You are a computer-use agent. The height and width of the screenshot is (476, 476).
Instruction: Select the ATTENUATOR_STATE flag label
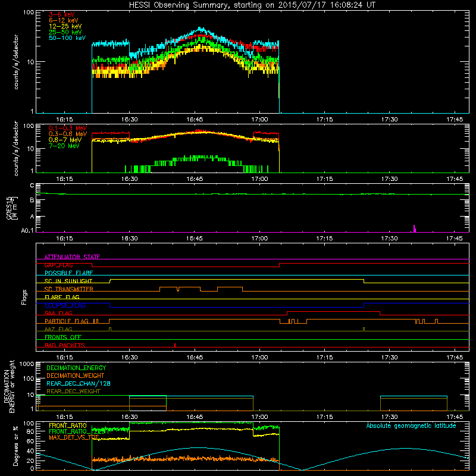[x=72, y=257]
